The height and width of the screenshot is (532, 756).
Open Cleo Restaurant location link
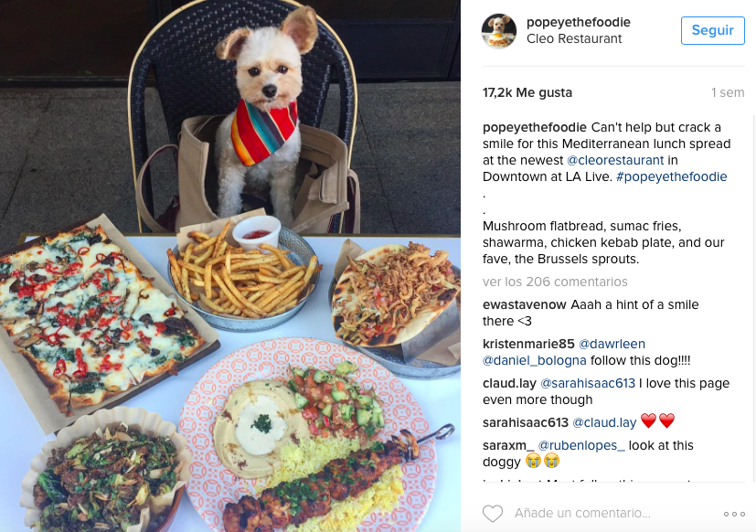pos(574,38)
